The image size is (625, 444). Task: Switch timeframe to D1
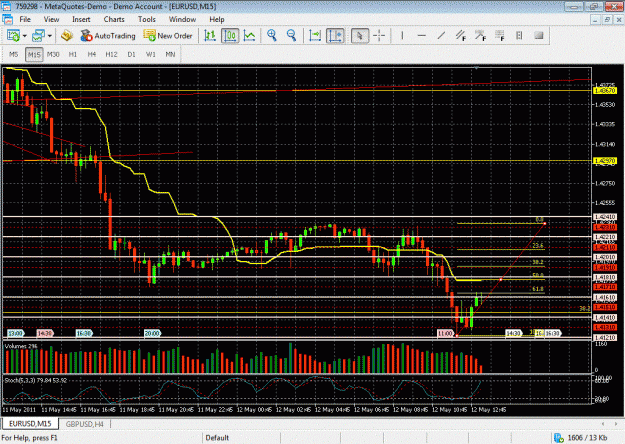tap(131, 55)
